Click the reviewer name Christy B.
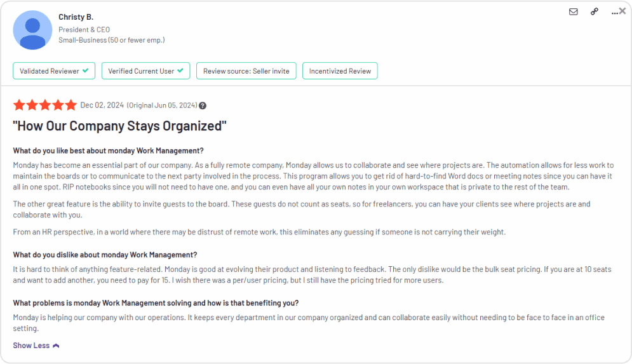Image resolution: width=632 pixels, height=364 pixels. (x=76, y=17)
